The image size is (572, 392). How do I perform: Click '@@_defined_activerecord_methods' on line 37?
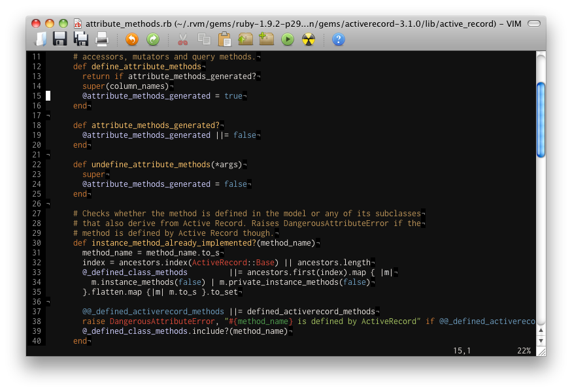153,312
